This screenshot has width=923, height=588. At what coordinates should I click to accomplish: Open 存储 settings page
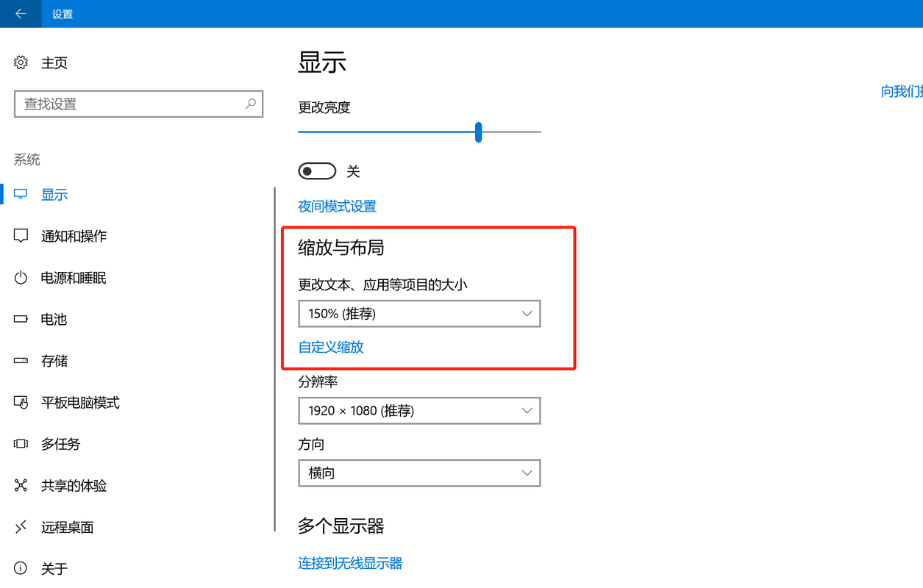tap(54, 361)
